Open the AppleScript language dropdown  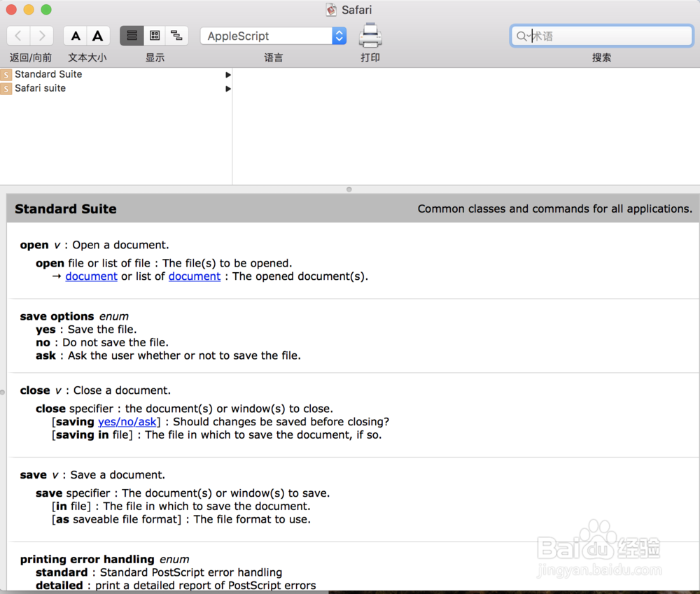(273, 36)
